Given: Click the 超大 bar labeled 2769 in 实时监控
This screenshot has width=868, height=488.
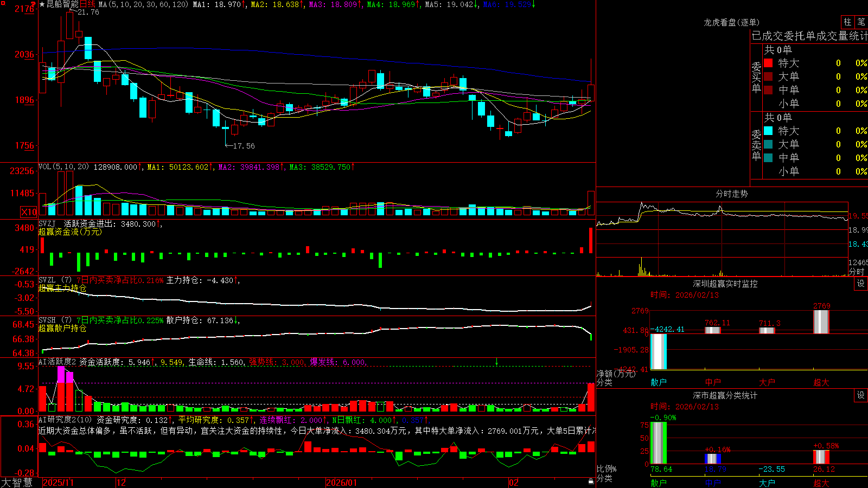Looking at the screenshot, I should tap(821, 322).
